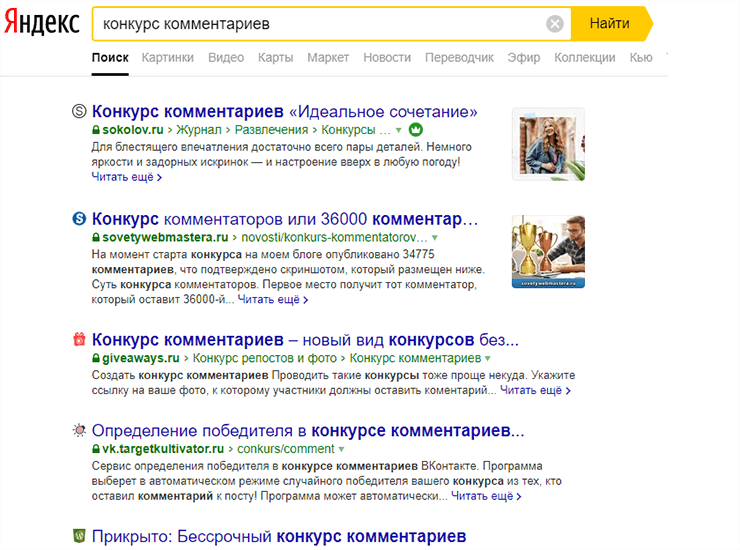Go to the Карты tab
The height and width of the screenshot is (550, 740).
pyautogui.click(x=276, y=58)
